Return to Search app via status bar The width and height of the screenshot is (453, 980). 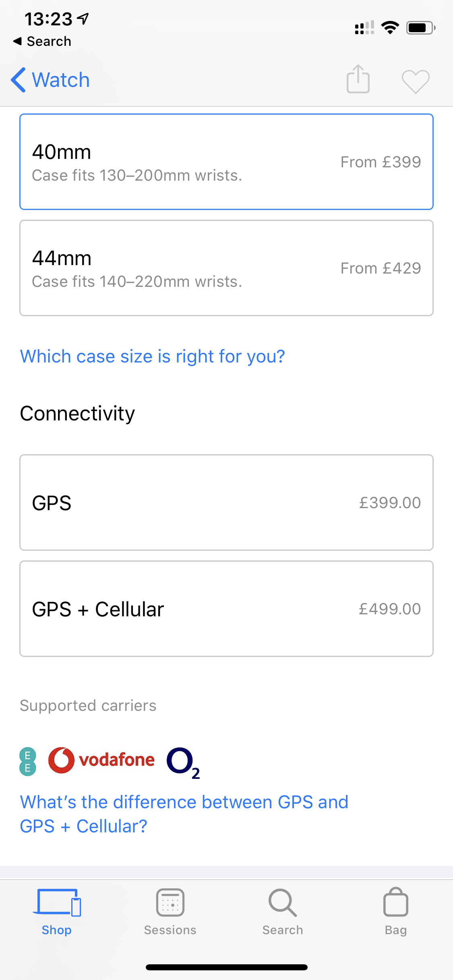point(42,41)
